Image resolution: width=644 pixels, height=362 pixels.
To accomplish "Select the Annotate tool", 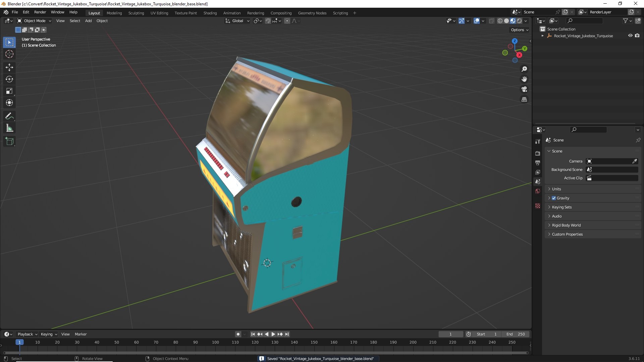I will [x=9, y=116].
